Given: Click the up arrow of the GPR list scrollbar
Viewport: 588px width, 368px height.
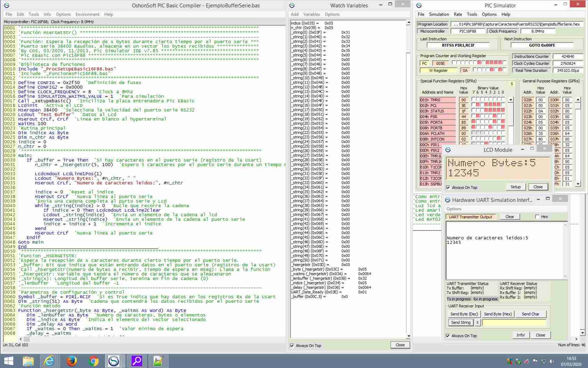Looking at the screenshot, I should (578, 100).
